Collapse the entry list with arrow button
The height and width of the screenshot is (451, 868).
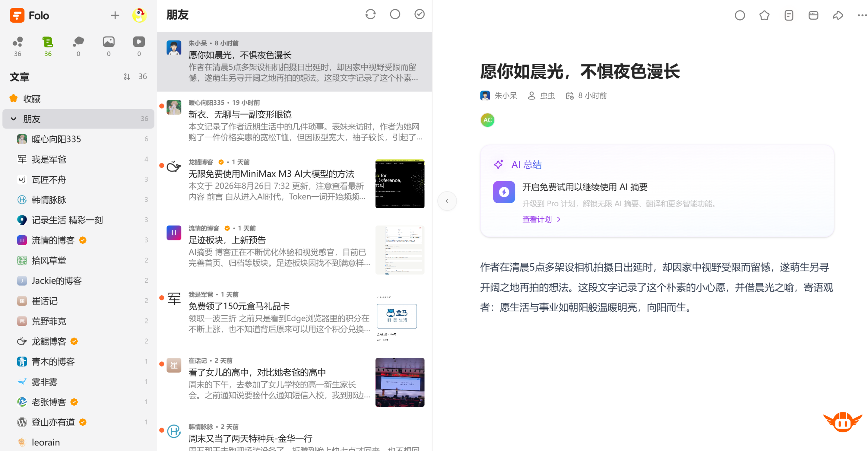(x=447, y=201)
